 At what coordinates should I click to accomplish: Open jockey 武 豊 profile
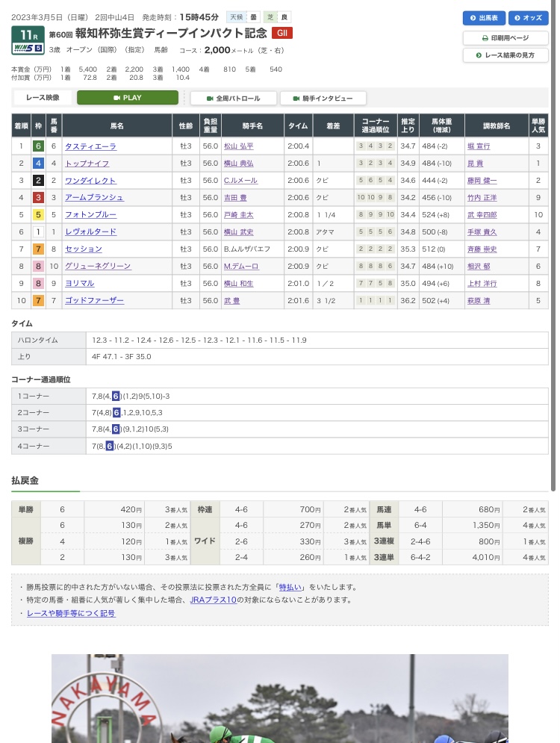231,300
